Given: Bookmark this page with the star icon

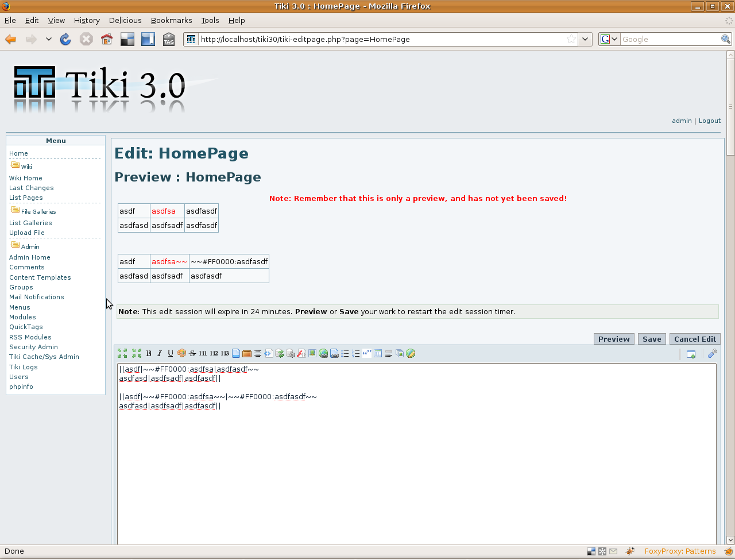Looking at the screenshot, I should 571,39.
